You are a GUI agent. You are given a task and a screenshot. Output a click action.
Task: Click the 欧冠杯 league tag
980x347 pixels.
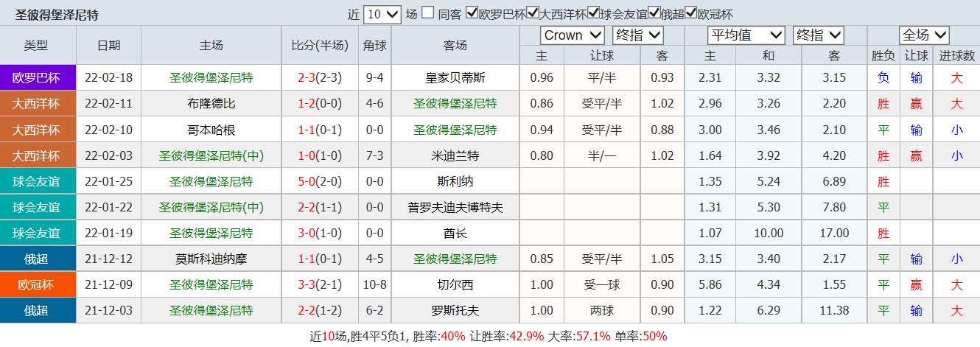36,284
